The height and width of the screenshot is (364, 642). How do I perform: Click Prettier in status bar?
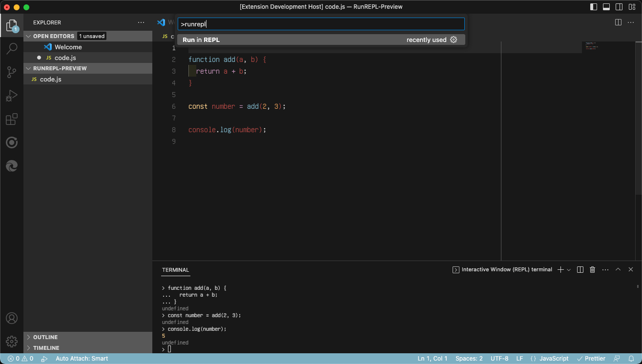pos(591,359)
